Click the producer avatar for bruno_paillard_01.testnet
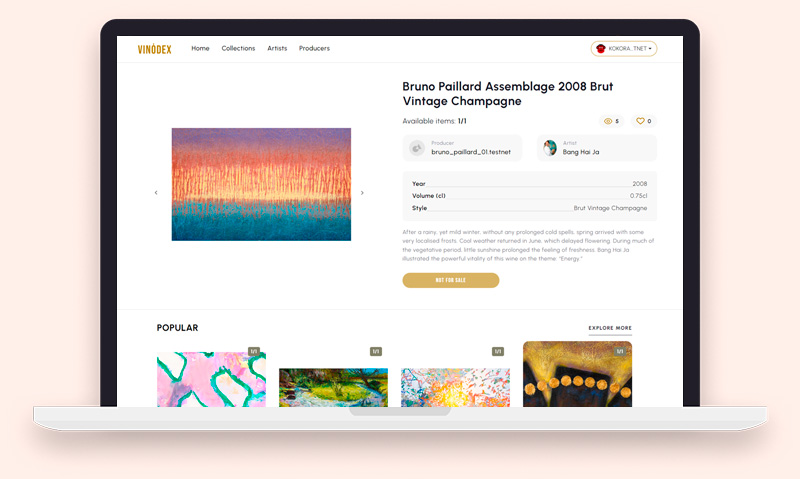The width and height of the screenshot is (800, 479). [x=417, y=148]
